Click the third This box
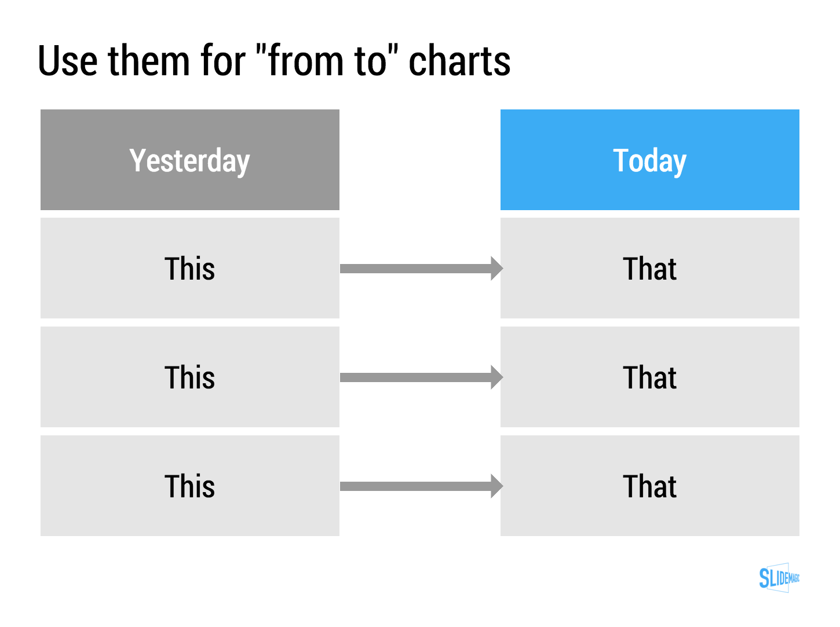Viewport: 840px width, 627px height. 190,486
